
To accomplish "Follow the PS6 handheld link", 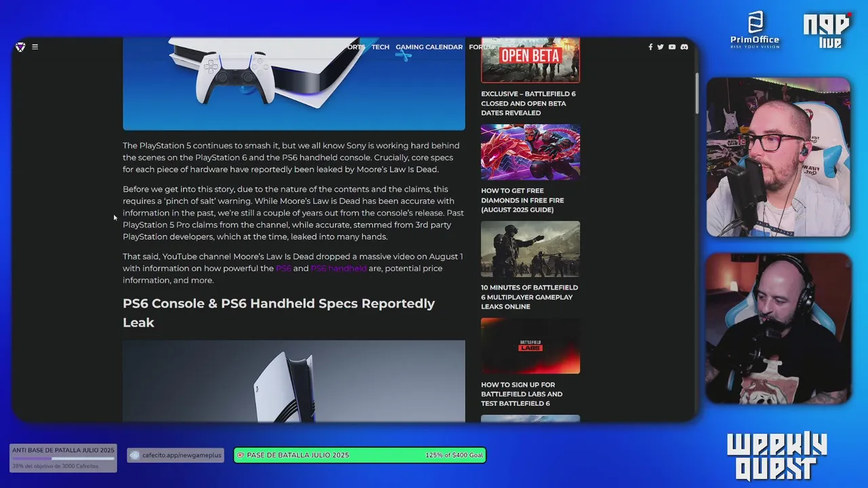I will (x=338, y=268).
